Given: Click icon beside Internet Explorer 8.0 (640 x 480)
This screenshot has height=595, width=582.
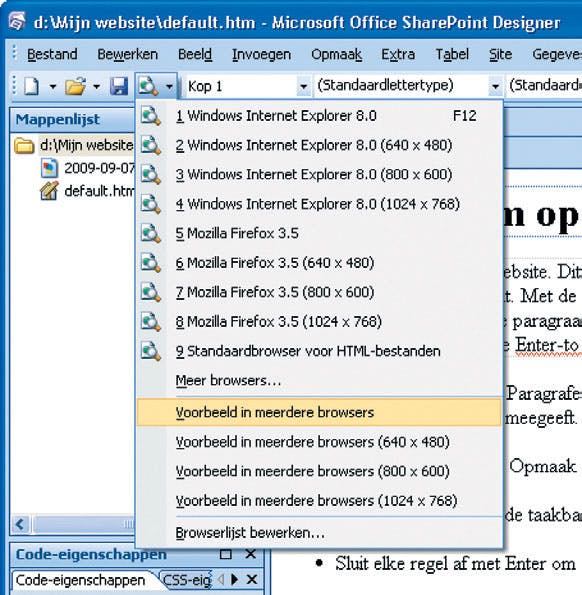Looking at the screenshot, I should coord(151,145).
